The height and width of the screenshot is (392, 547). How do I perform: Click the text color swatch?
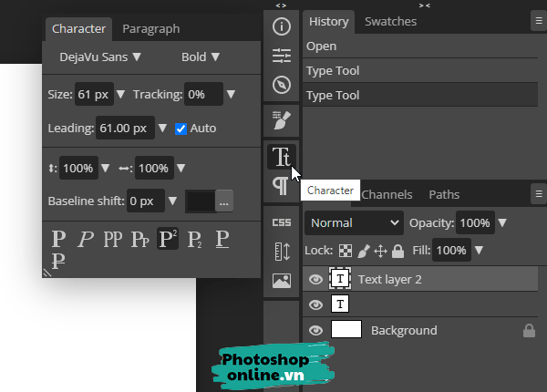click(x=201, y=201)
